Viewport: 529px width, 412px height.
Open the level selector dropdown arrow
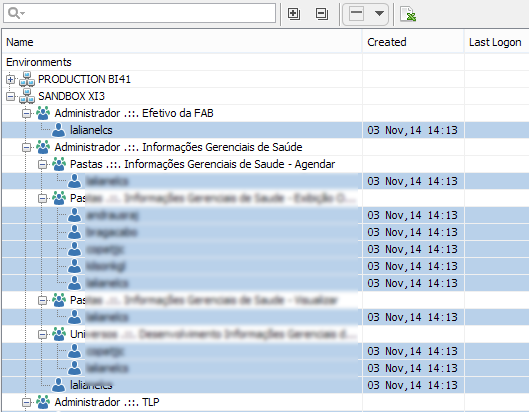click(379, 13)
